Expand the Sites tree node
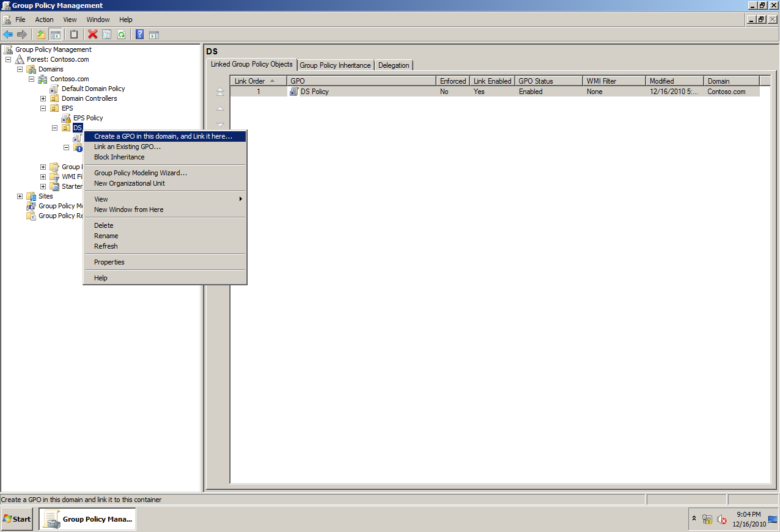 click(x=20, y=196)
